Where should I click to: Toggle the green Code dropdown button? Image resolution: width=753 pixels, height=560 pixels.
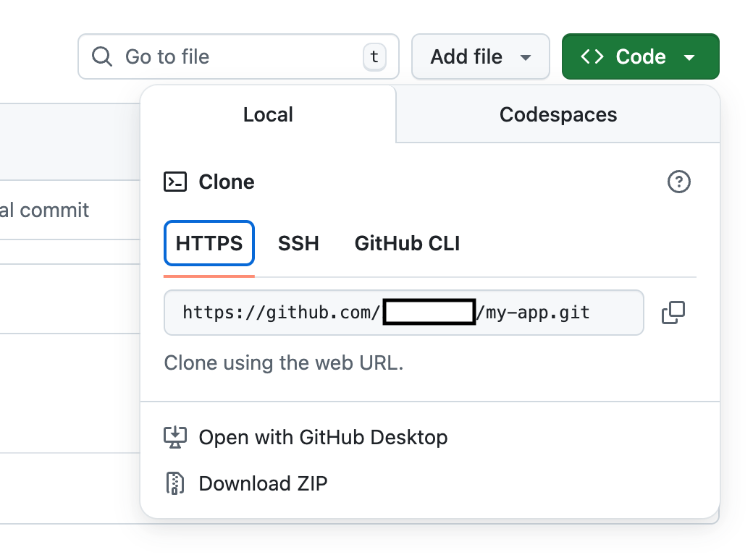tap(641, 56)
